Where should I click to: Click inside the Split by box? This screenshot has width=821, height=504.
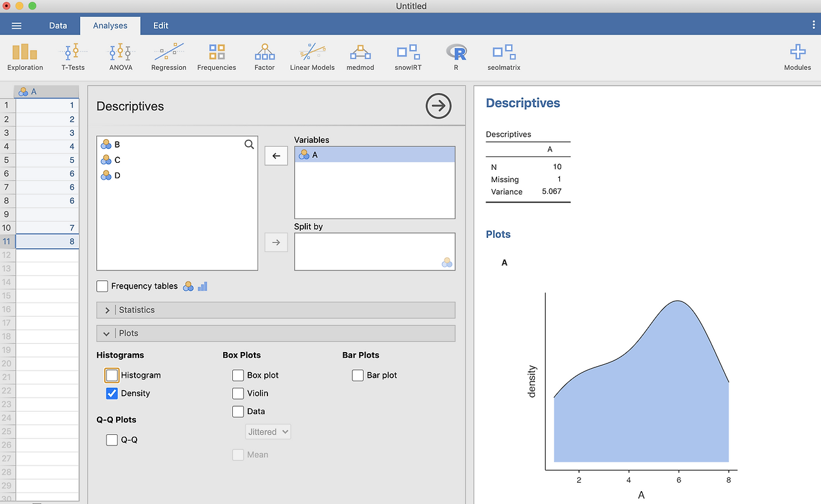click(x=375, y=251)
